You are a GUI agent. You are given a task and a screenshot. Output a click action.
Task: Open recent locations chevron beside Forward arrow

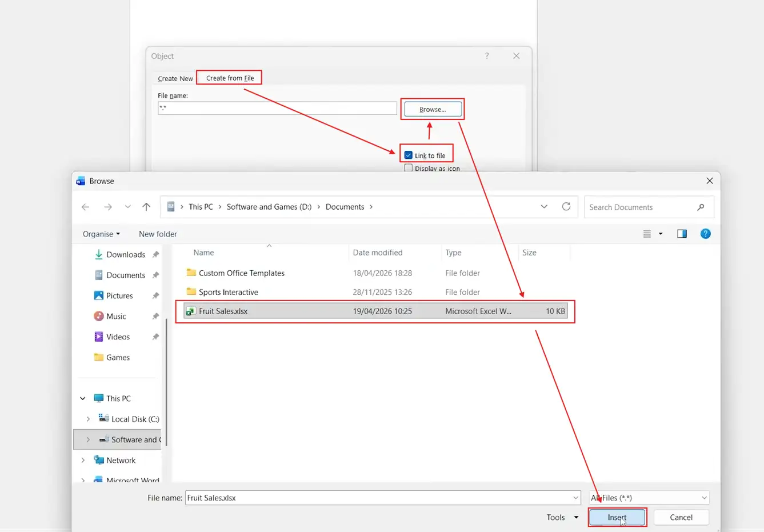128,207
